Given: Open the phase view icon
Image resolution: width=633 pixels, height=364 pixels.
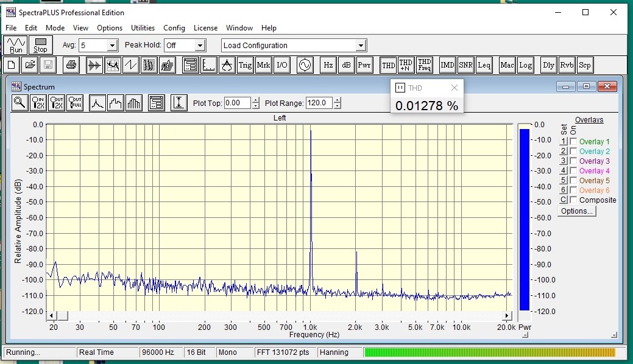Looking at the screenshot, I should [131, 65].
